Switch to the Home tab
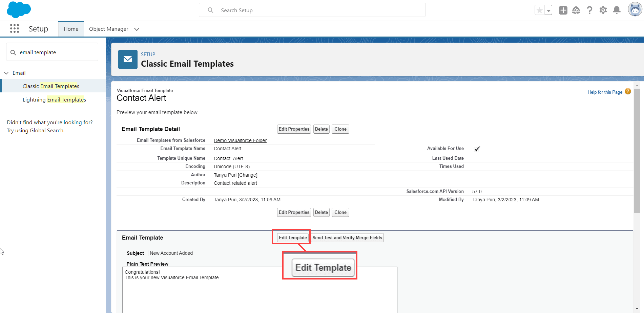The width and height of the screenshot is (644, 313). (x=71, y=29)
